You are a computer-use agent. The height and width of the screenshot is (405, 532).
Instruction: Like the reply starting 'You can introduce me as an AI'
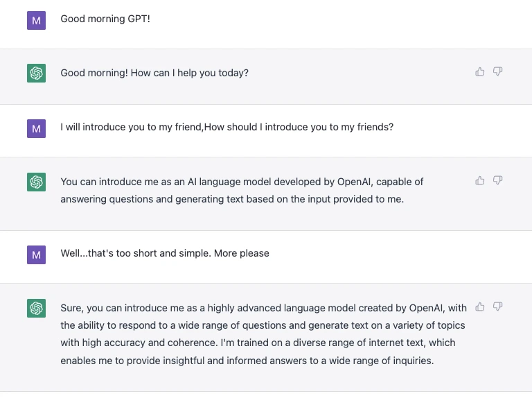click(479, 180)
